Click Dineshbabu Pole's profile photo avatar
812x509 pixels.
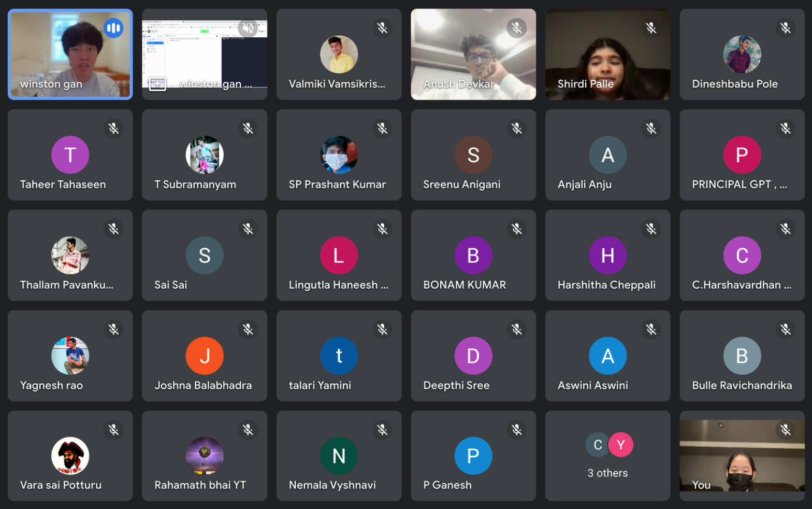tap(742, 54)
